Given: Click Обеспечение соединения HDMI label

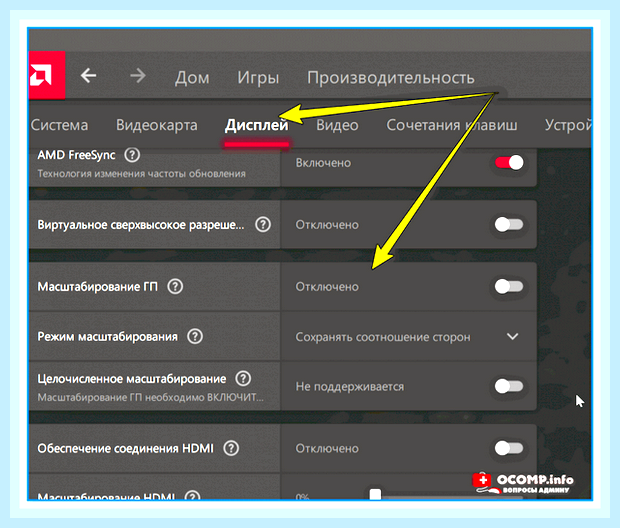Looking at the screenshot, I should (125, 448).
